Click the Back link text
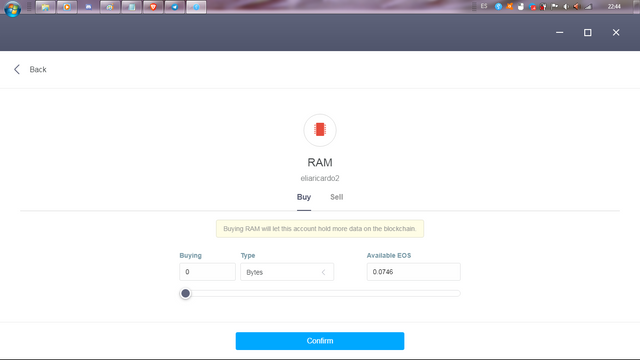This screenshot has height=360, width=640. [x=38, y=69]
